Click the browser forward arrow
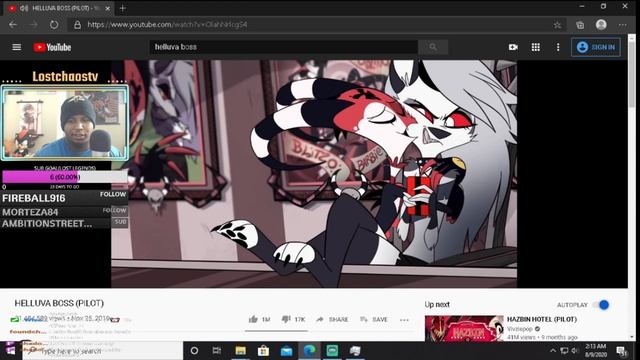 click(33, 25)
